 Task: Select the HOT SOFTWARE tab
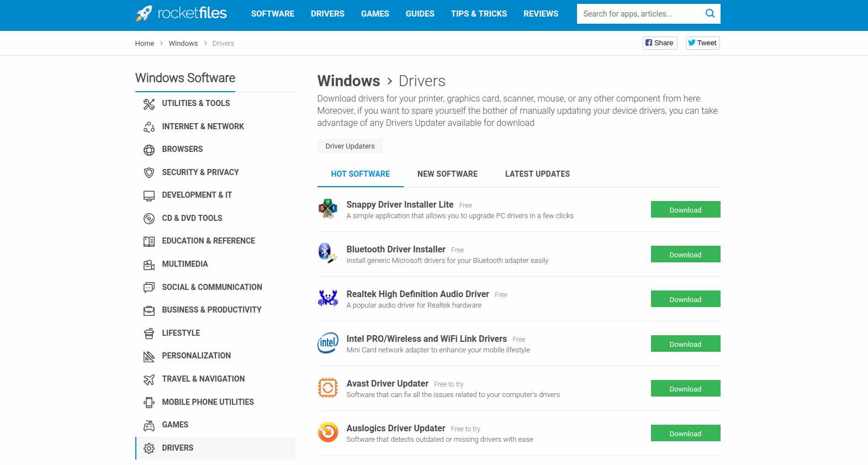pos(361,174)
